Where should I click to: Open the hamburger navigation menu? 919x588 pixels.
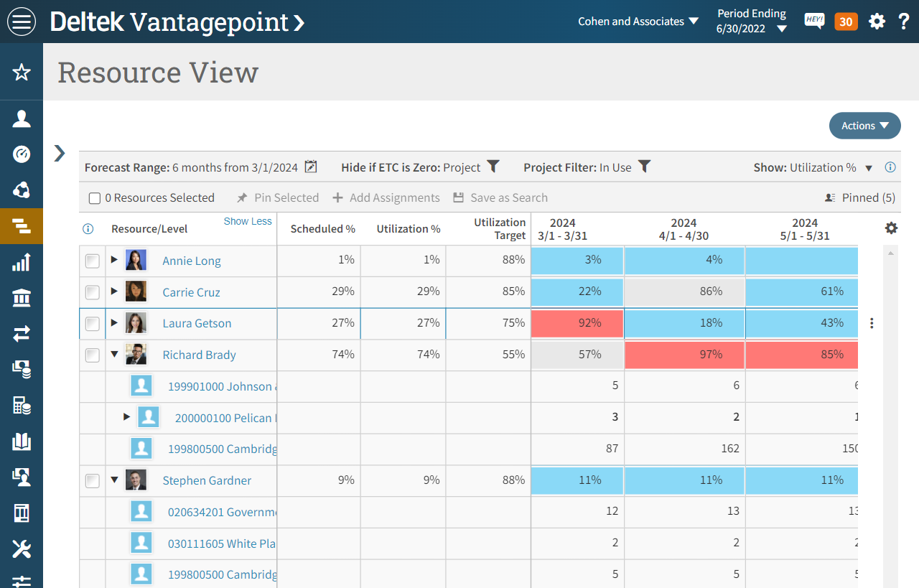[21, 21]
